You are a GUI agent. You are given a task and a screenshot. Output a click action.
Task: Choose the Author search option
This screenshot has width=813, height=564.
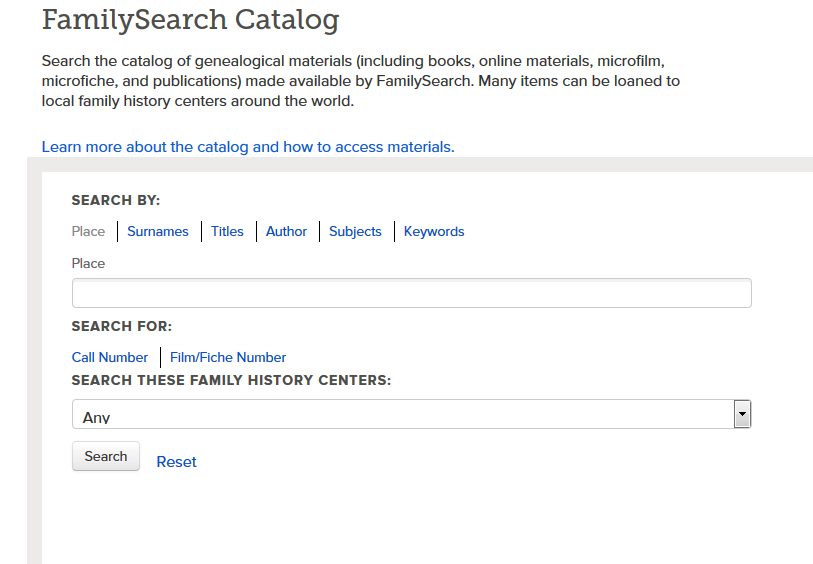286,231
